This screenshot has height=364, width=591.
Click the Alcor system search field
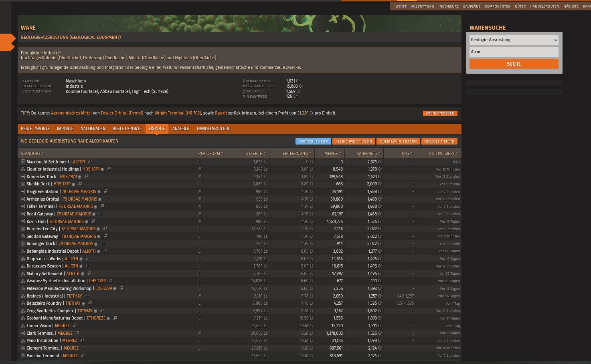click(514, 52)
